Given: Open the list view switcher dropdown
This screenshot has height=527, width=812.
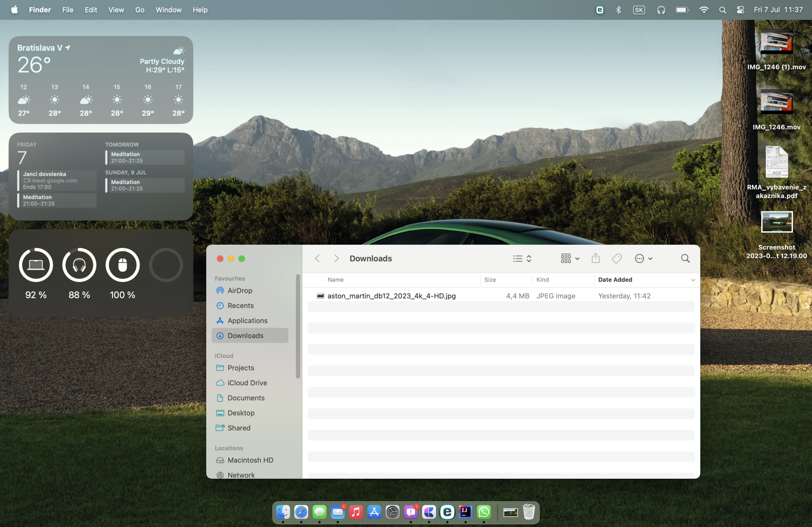Looking at the screenshot, I should (x=522, y=258).
